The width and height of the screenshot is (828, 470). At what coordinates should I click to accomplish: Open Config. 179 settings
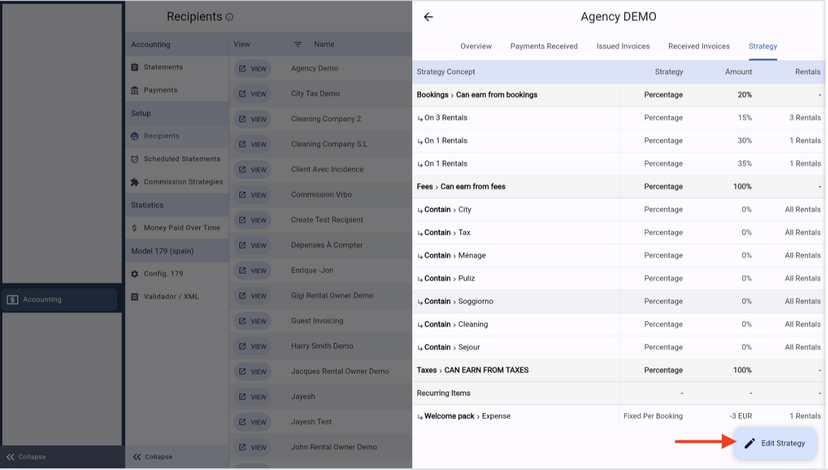(163, 273)
